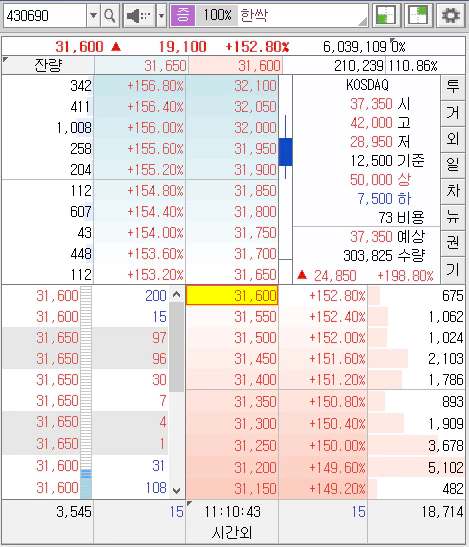The image size is (469, 547).
Task: Open settings with the gear icon
Action: 451,16
